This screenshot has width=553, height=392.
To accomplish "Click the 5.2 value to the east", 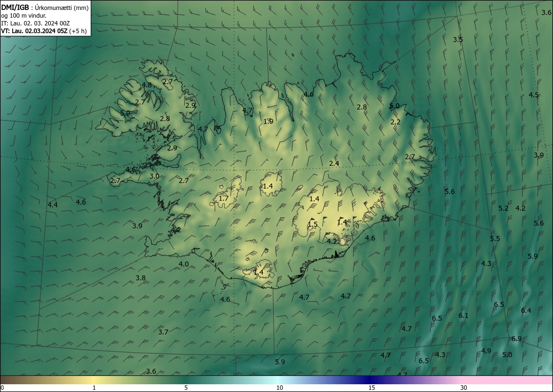I will click(503, 208).
